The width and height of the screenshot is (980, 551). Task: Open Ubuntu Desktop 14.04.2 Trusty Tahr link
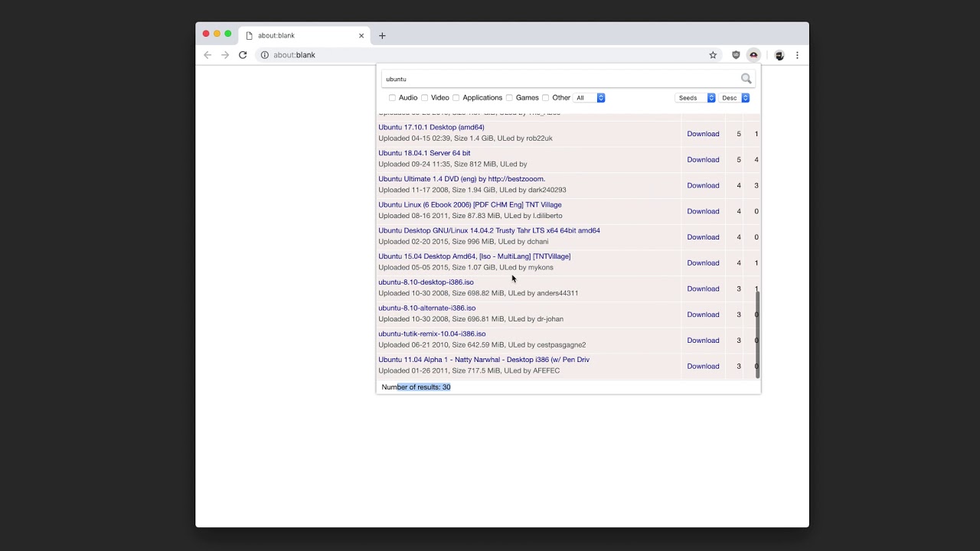[x=489, y=230]
